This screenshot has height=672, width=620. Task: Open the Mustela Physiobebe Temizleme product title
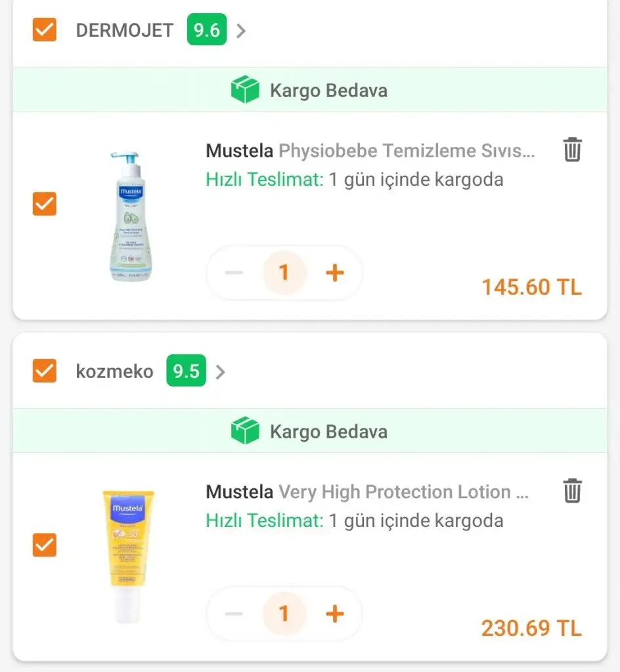coord(370,151)
